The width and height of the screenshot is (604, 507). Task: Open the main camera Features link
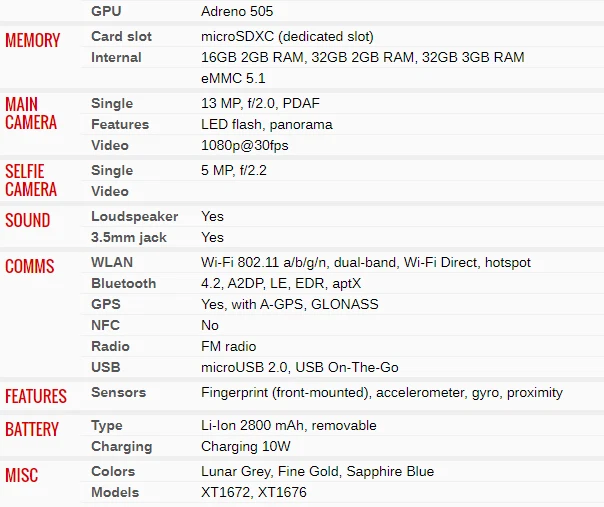click(120, 125)
